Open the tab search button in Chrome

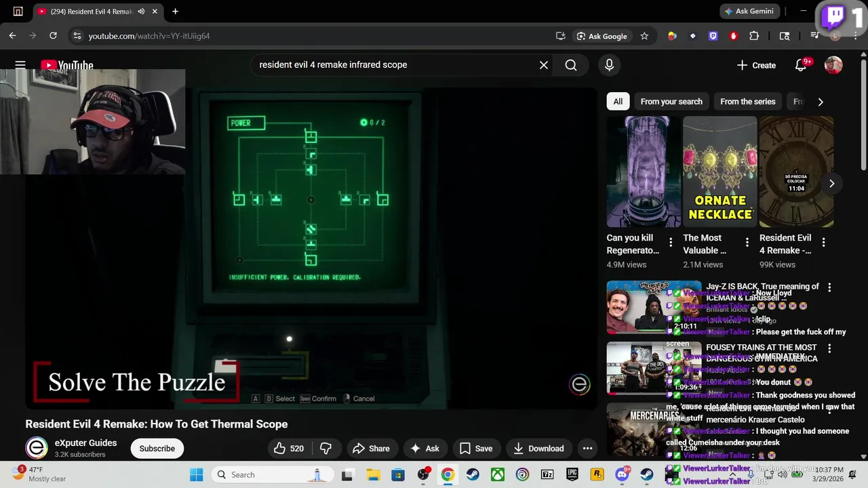click(18, 12)
